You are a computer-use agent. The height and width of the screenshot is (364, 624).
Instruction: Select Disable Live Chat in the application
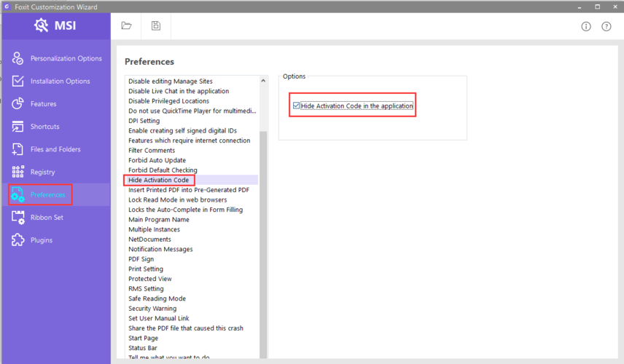[x=178, y=91]
